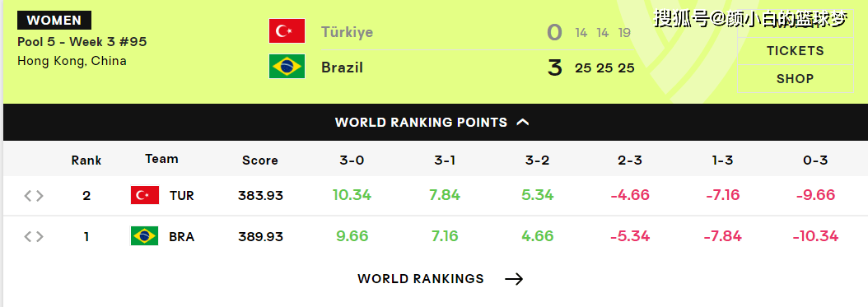This screenshot has height=307, width=868.
Task: Select the WOMEN category badge
Action: click(54, 21)
